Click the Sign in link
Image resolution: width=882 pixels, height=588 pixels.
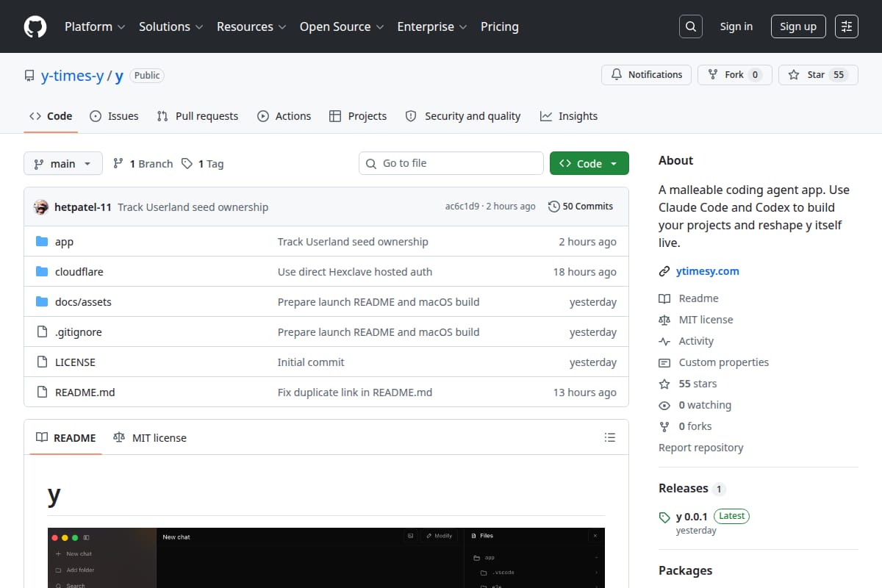[736, 26]
